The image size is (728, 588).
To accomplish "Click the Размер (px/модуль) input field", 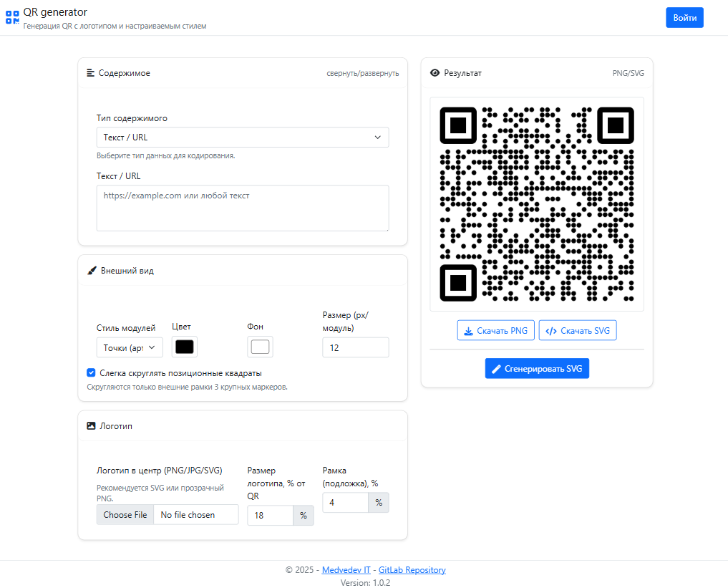I will [356, 347].
